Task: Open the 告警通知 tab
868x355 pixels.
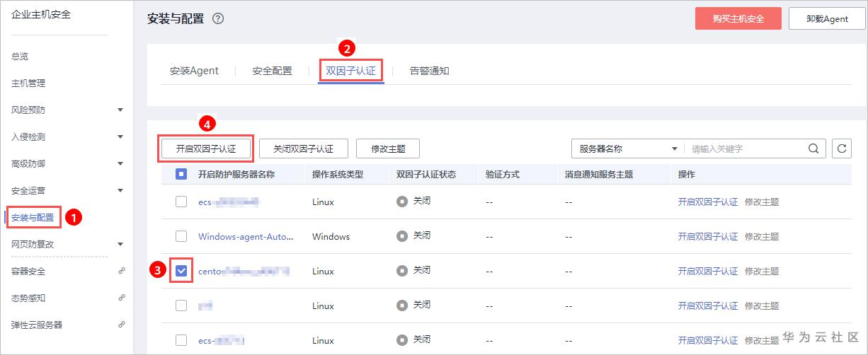Action: click(429, 71)
